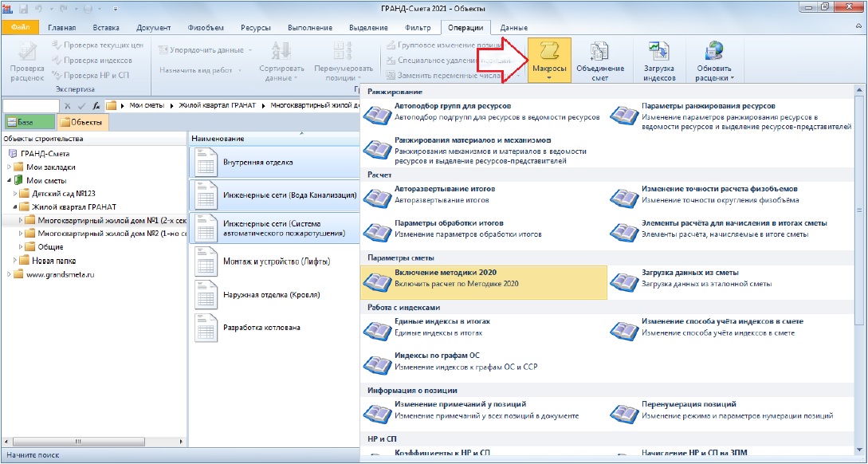Click the Объекты tab button
The image size is (868, 464).
point(82,122)
